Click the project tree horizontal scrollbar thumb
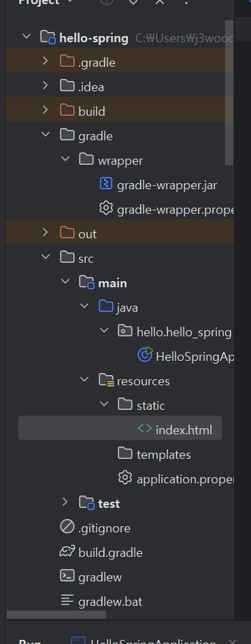 56,615
